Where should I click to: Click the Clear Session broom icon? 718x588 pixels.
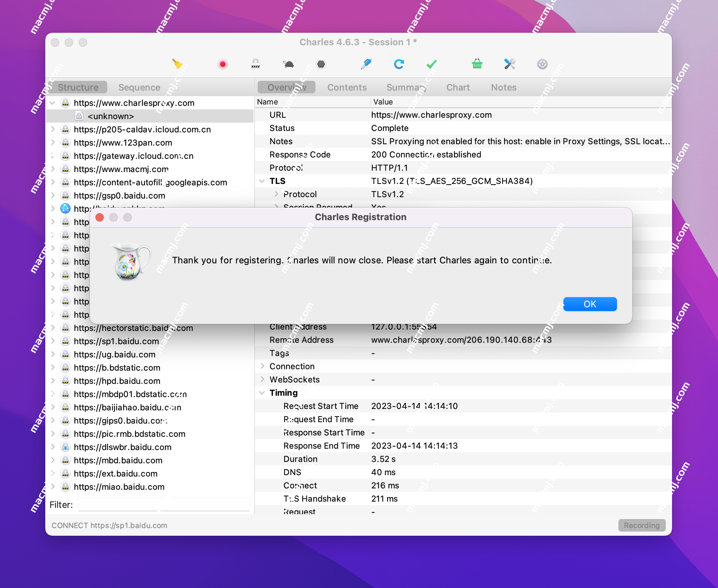coord(177,64)
